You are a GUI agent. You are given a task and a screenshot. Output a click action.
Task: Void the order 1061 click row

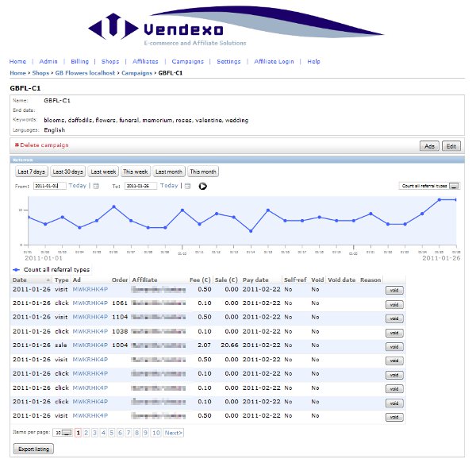point(394,304)
